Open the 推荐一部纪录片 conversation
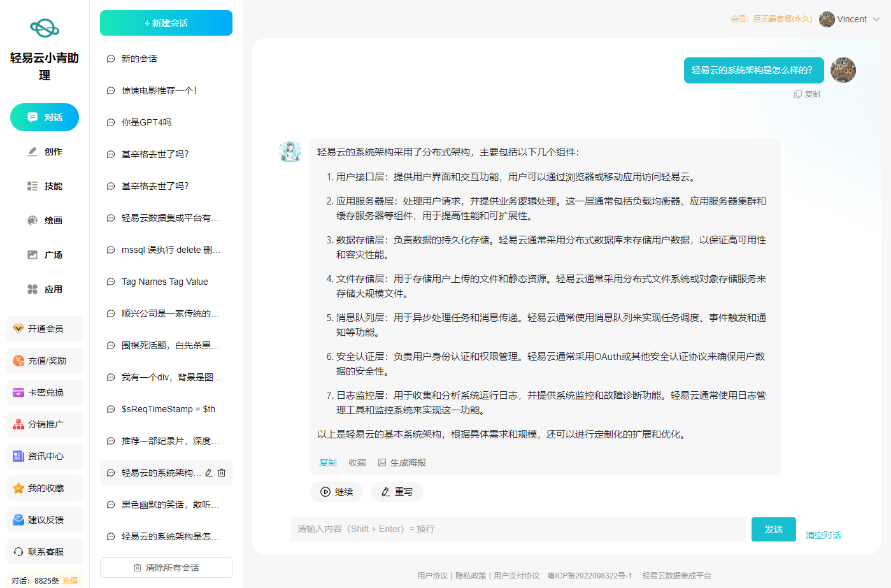This screenshot has height=588, width=891. [x=166, y=441]
